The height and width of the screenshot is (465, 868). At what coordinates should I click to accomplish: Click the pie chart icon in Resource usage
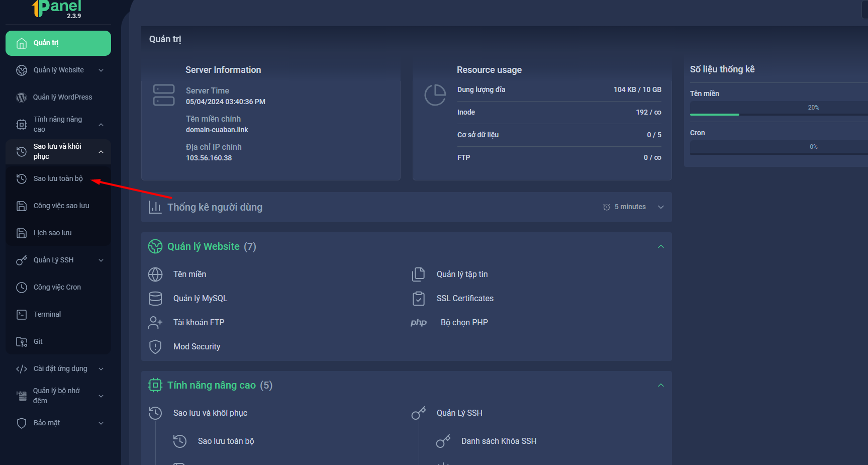435,95
